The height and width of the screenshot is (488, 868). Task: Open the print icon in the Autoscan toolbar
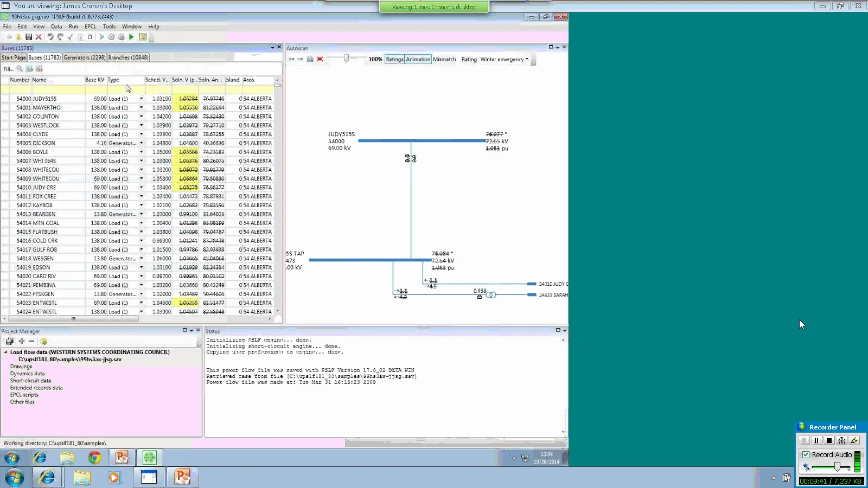click(x=309, y=59)
